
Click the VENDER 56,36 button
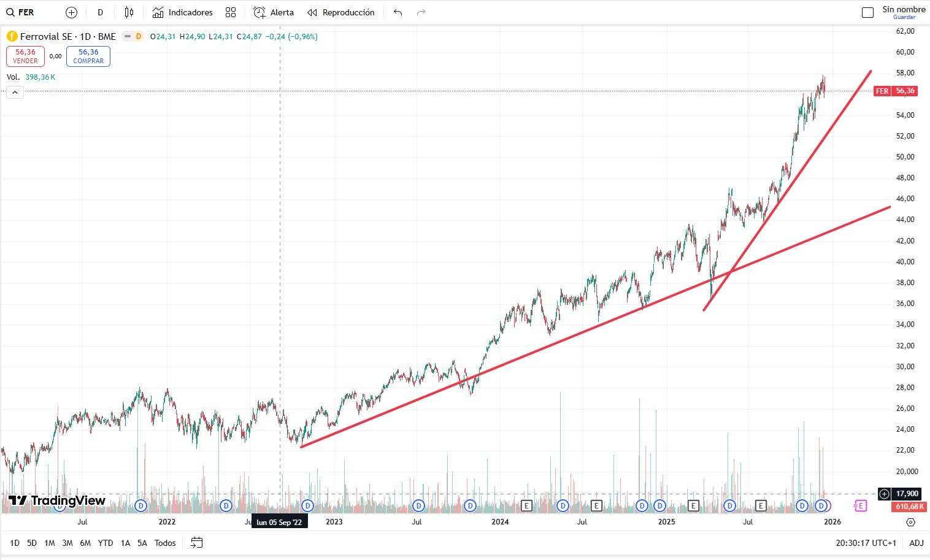point(25,56)
